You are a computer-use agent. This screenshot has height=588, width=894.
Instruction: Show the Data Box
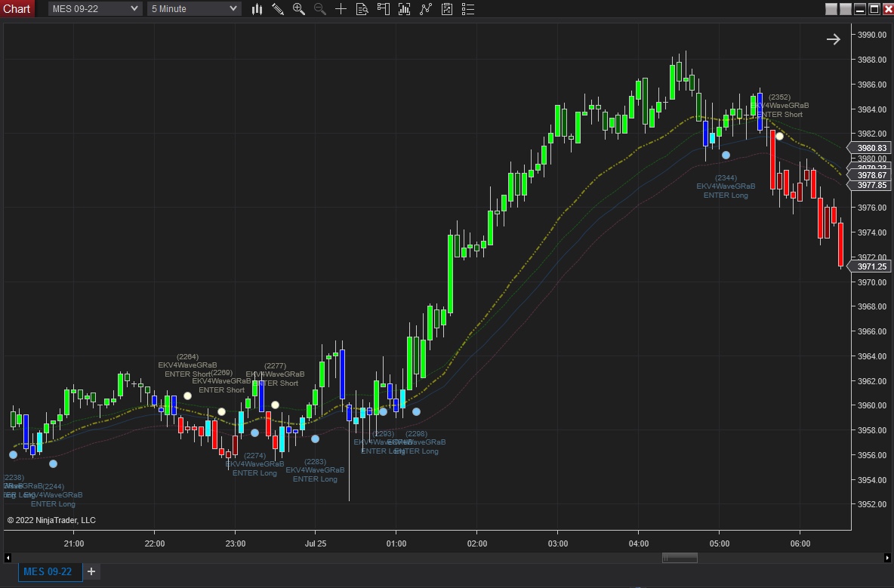coord(362,8)
